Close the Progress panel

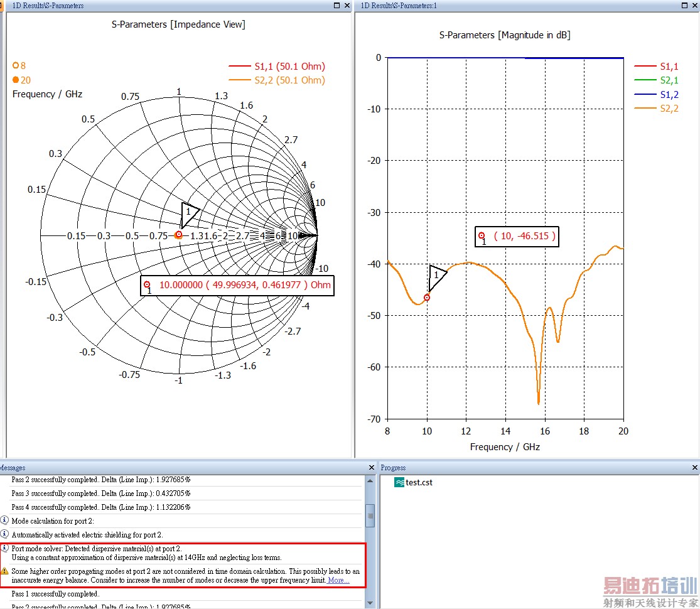pyautogui.click(x=694, y=468)
